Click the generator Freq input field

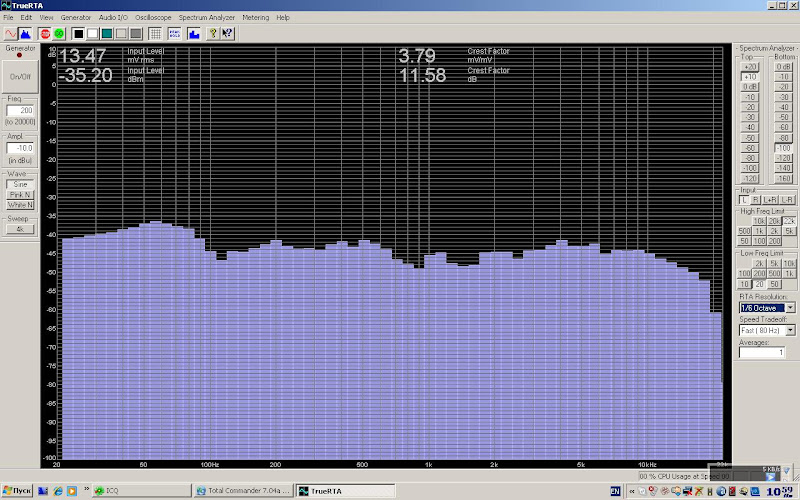point(20,110)
